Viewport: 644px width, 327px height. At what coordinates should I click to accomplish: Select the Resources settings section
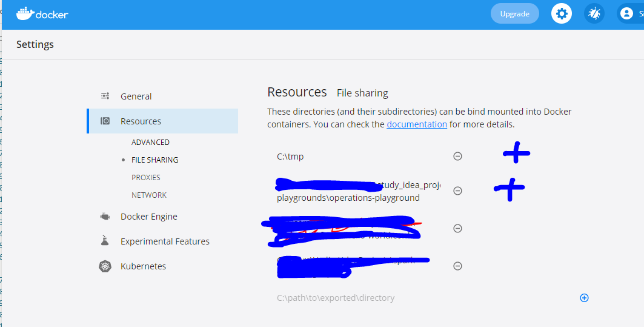[x=162, y=121]
